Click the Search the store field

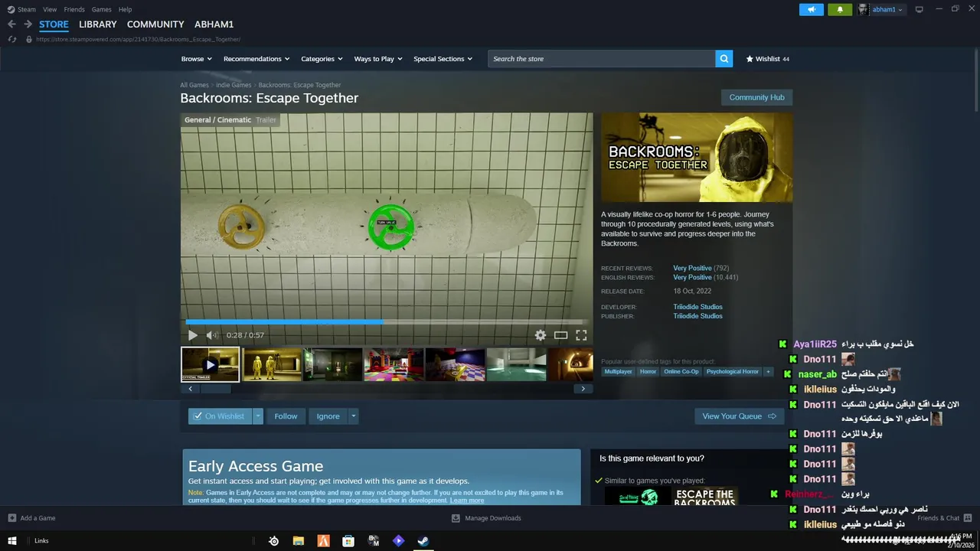click(x=602, y=59)
